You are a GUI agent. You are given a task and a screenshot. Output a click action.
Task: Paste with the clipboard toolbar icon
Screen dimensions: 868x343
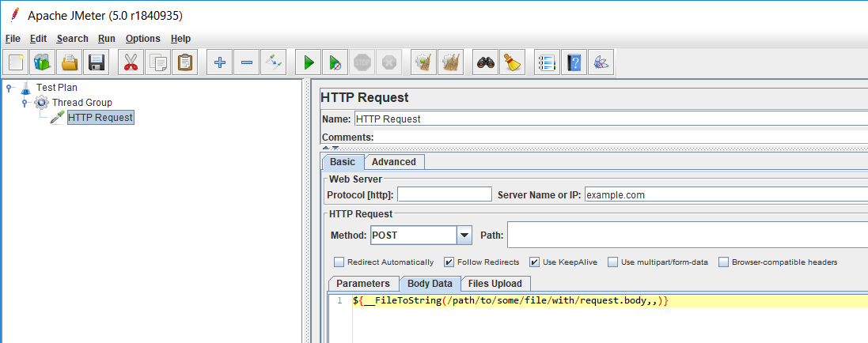coord(185,62)
